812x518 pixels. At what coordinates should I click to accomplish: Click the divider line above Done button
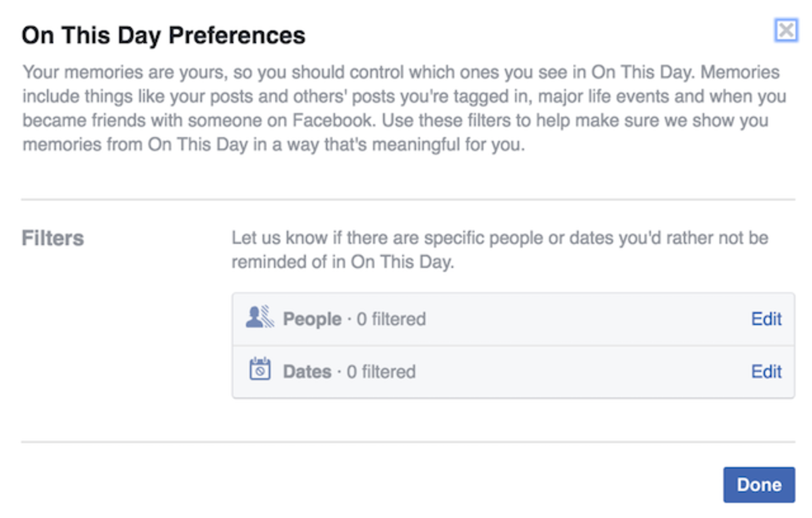(x=408, y=442)
